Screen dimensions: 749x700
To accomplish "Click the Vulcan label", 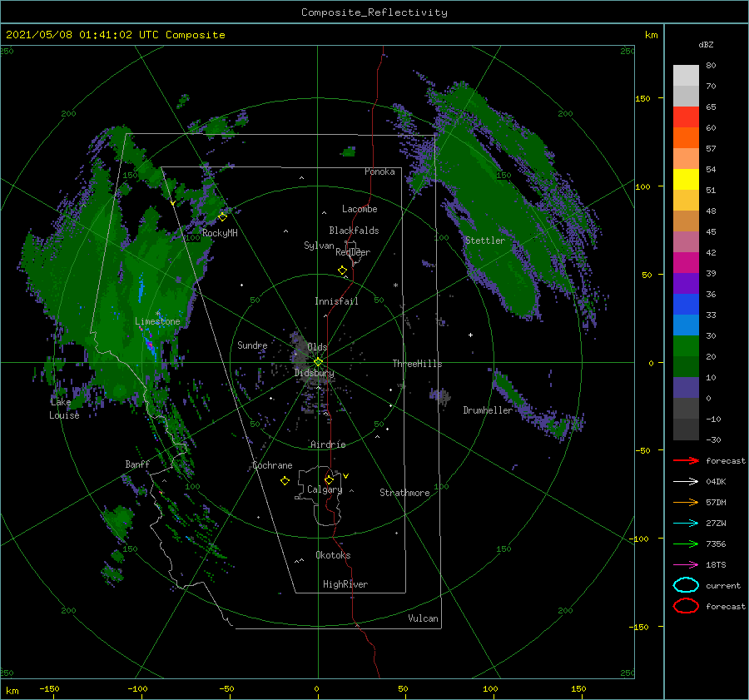I will pos(423,618).
